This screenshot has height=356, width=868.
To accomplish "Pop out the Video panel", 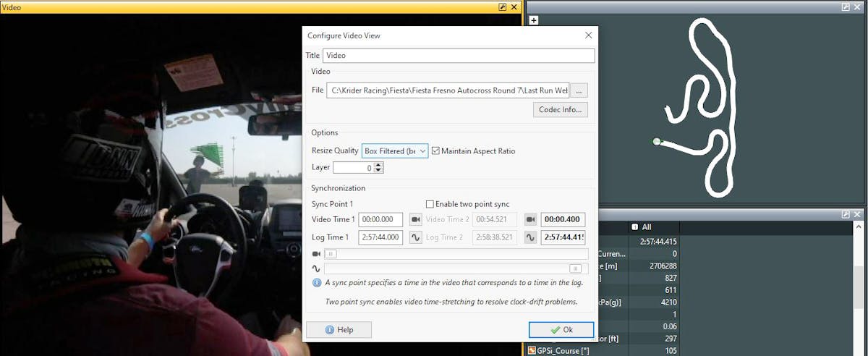I will tap(503, 7).
